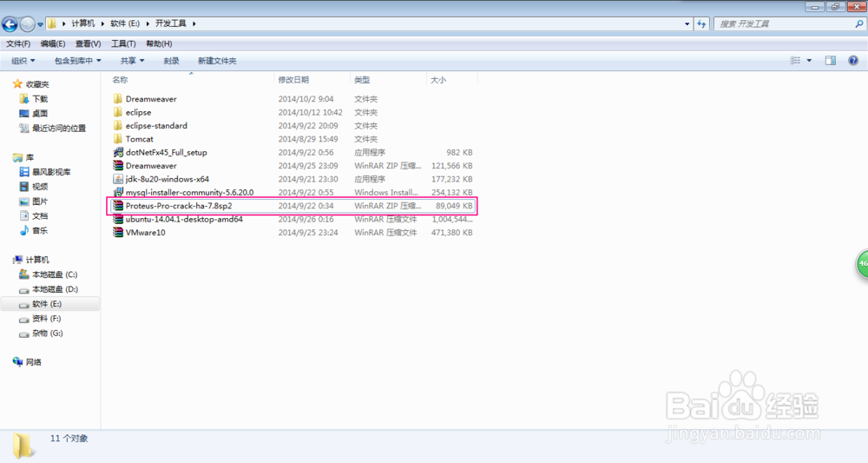This screenshot has width=868, height=463.
Task: Click the blue help question mark icon
Action: 853,60
